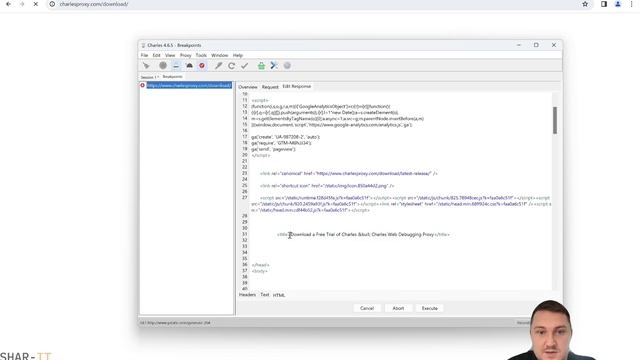Open the browser side panel icon
The height and width of the screenshot is (360, 640).
[604, 4]
